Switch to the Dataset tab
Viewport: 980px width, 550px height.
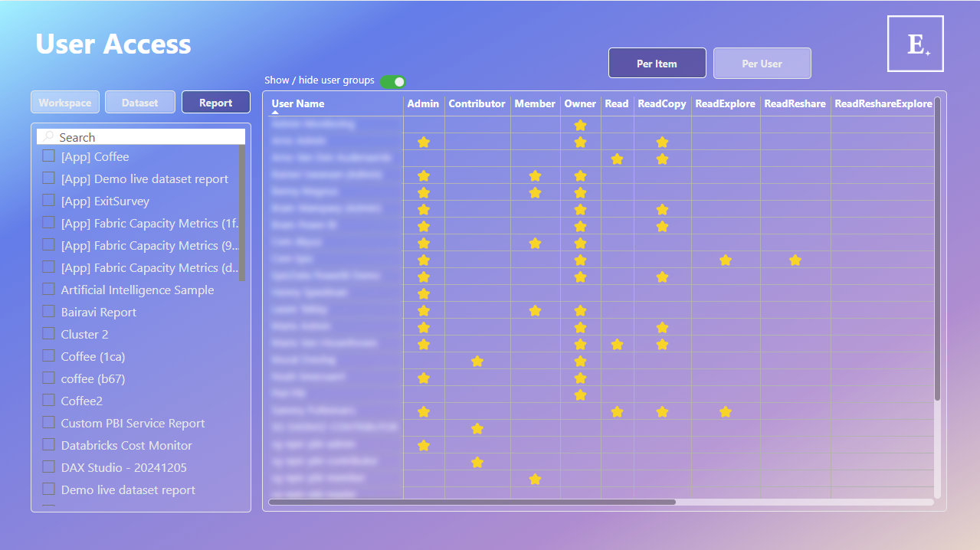140,103
